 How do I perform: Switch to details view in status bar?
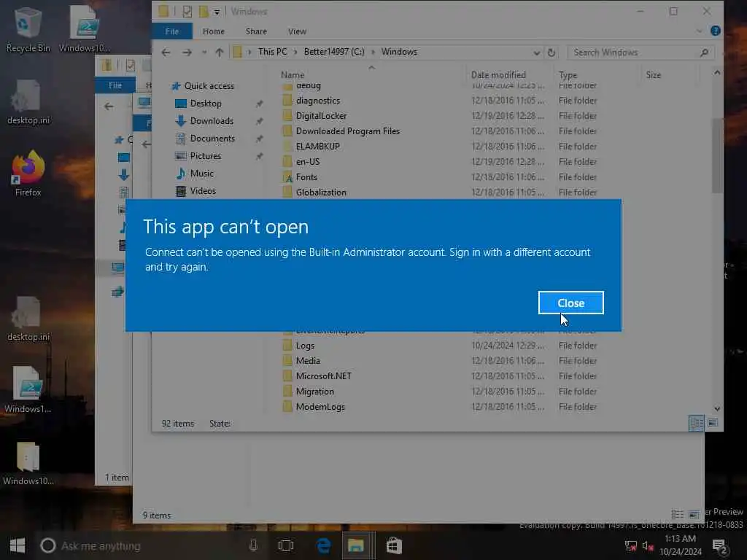point(696,423)
